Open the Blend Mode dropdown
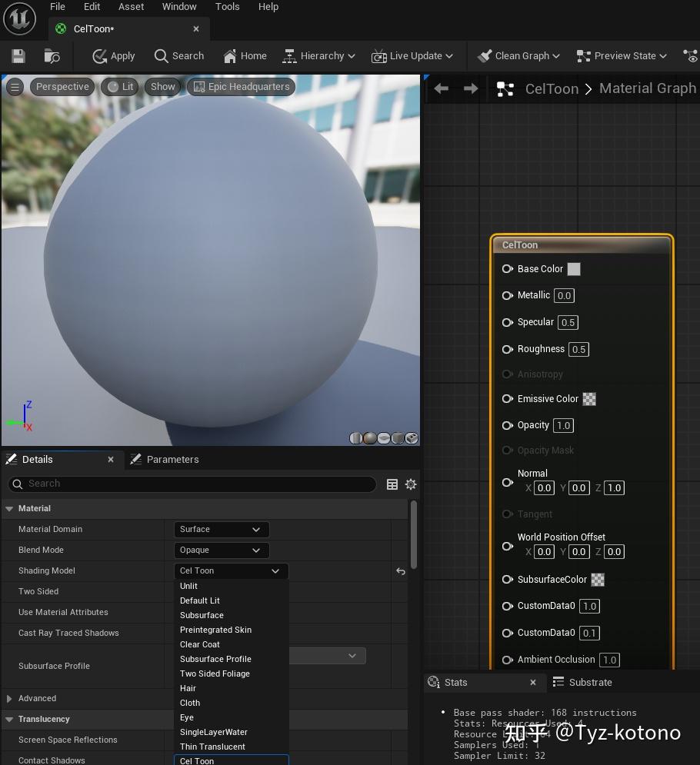Image resolution: width=700 pixels, height=765 pixels. pyautogui.click(x=221, y=550)
